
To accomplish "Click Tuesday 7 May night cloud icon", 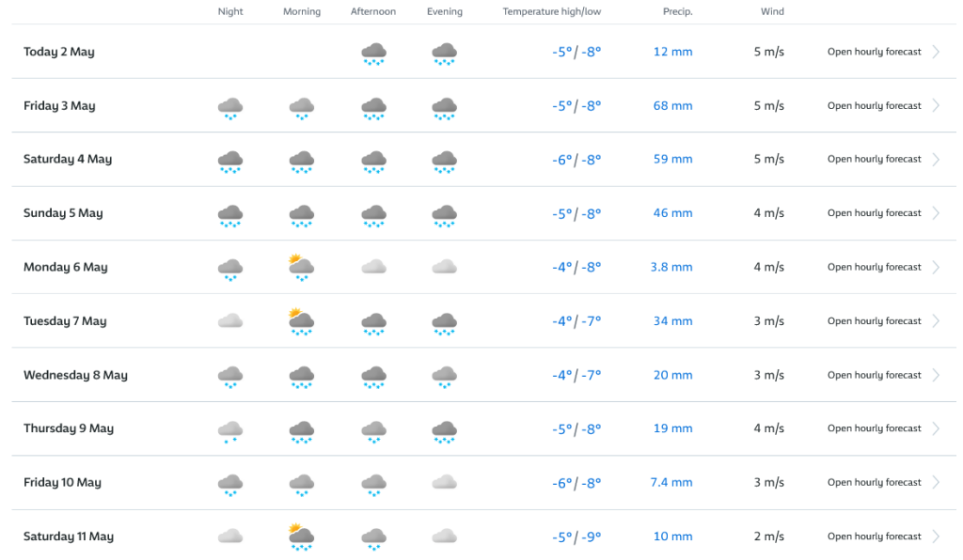I will click(x=230, y=321).
